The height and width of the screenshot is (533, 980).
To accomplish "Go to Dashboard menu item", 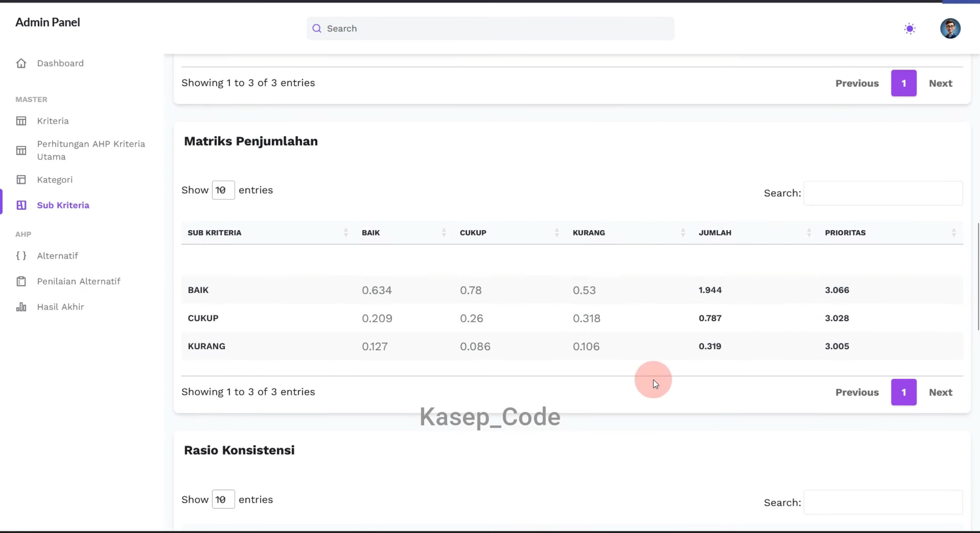I will (x=60, y=63).
